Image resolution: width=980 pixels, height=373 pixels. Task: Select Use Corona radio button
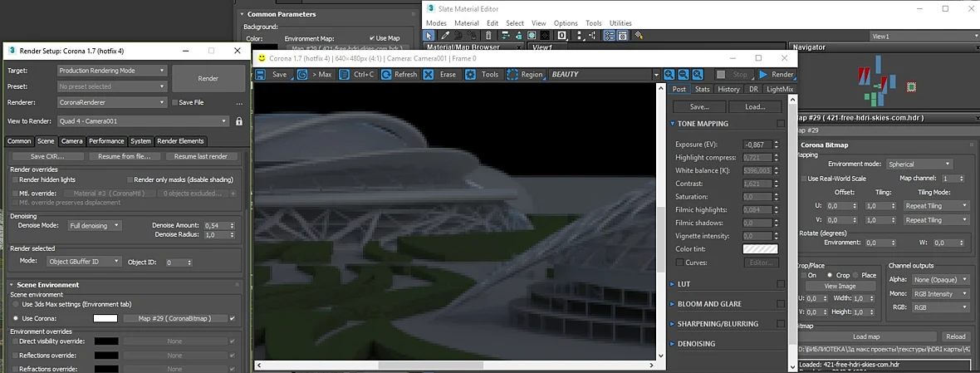(x=16, y=319)
